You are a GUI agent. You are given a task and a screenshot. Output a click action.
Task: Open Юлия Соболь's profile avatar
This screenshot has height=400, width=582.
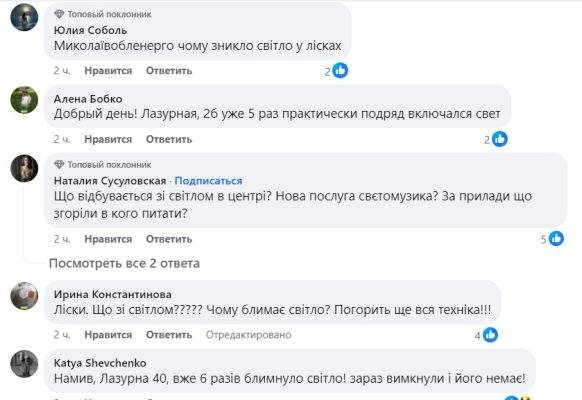pos(24,17)
